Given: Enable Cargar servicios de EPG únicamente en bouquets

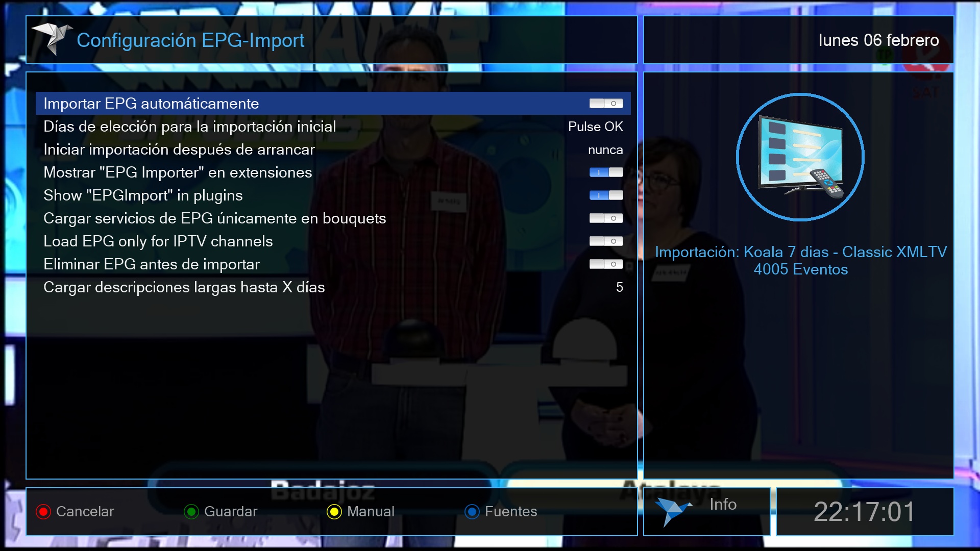Looking at the screenshot, I should coord(606,218).
